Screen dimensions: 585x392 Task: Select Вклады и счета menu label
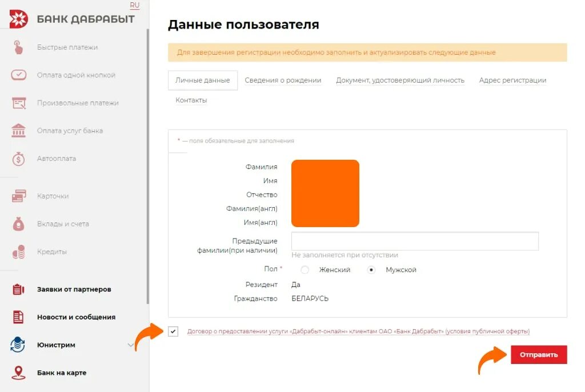(x=63, y=224)
